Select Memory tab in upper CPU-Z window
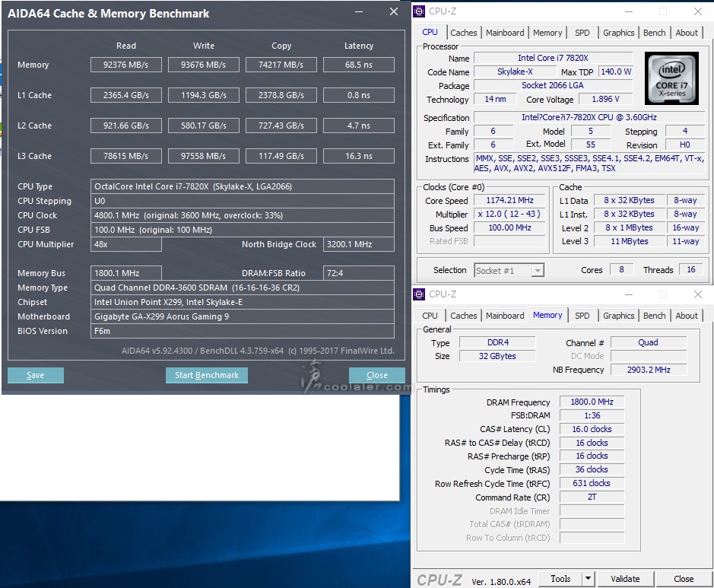 point(547,33)
